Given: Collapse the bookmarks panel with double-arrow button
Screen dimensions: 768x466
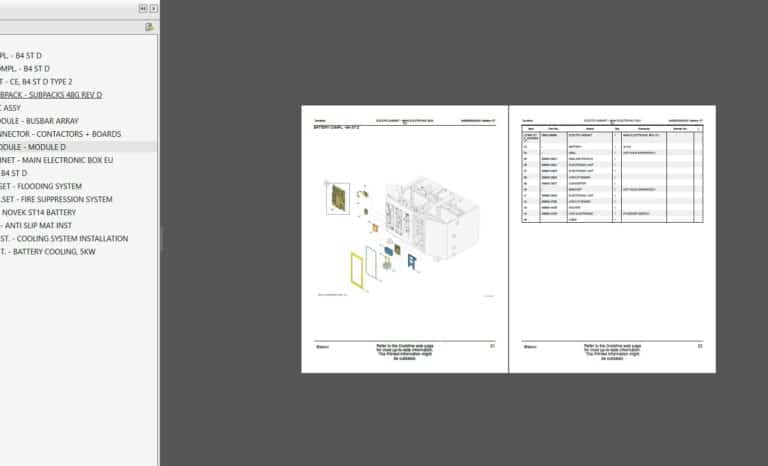Looking at the screenshot, I should click(143, 9).
